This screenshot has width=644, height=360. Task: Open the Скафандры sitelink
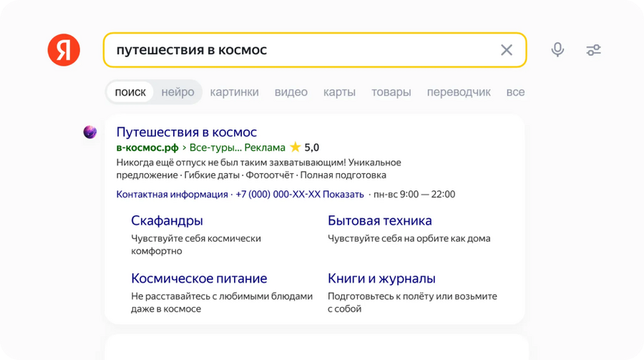point(167,220)
